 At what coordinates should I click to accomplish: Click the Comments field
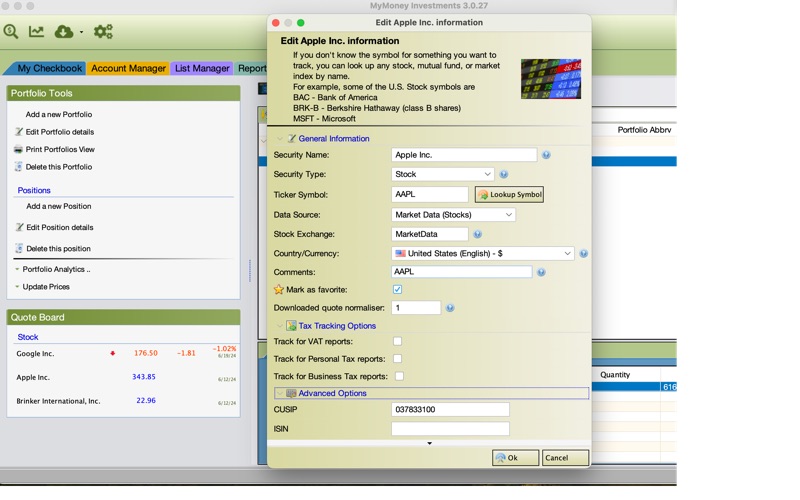click(x=461, y=272)
